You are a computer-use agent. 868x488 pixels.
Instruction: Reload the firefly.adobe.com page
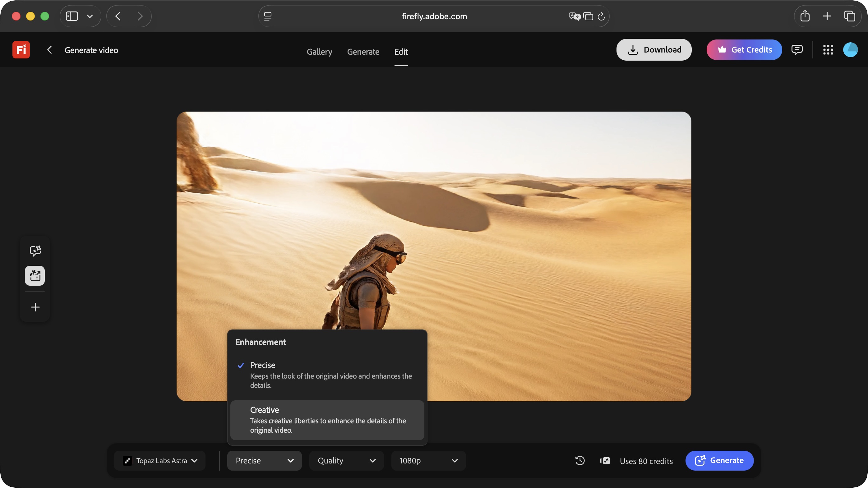point(601,16)
